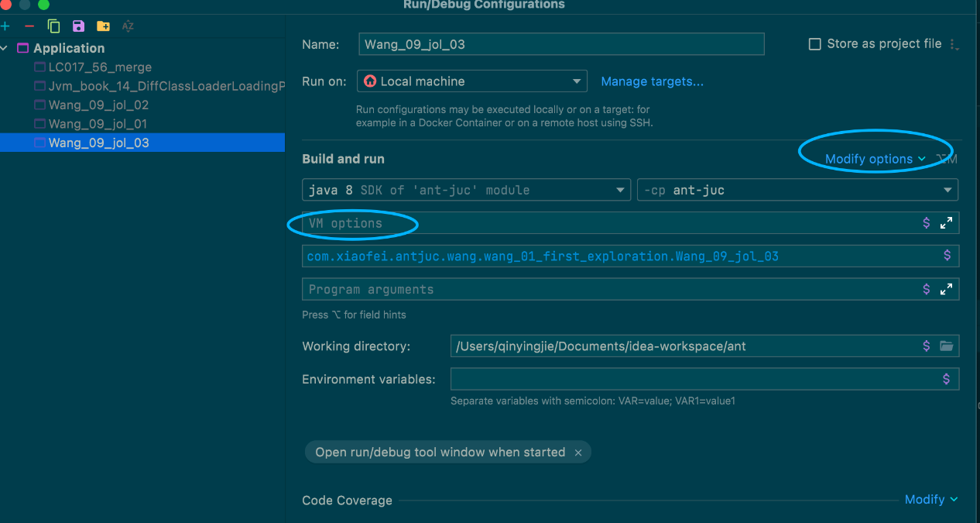Select the LC017_56_merge configuration

(x=100, y=67)
